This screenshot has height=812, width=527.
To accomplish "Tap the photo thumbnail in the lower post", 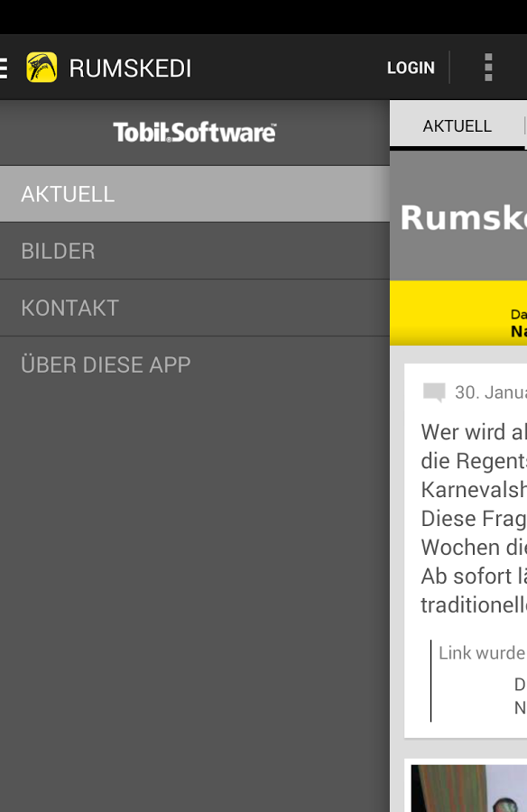I will (469, 789).
